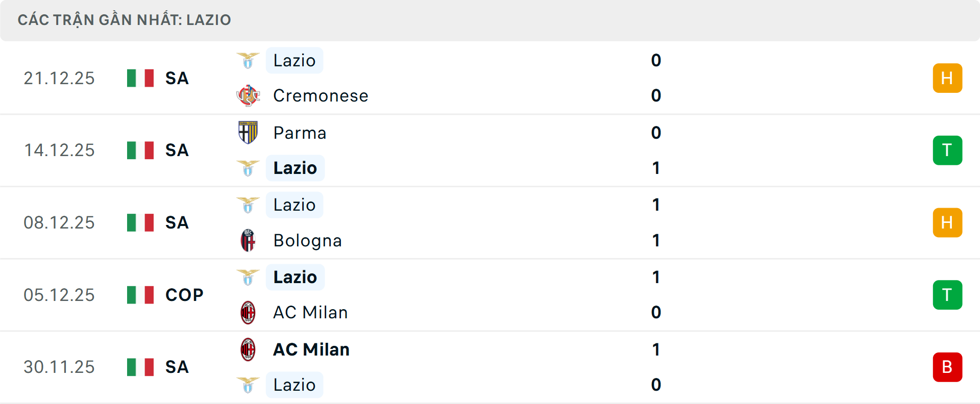This screenshot has height=404, width=980.
Task: Click the Parma club crest icon
Action: click(x=248, y=133)
